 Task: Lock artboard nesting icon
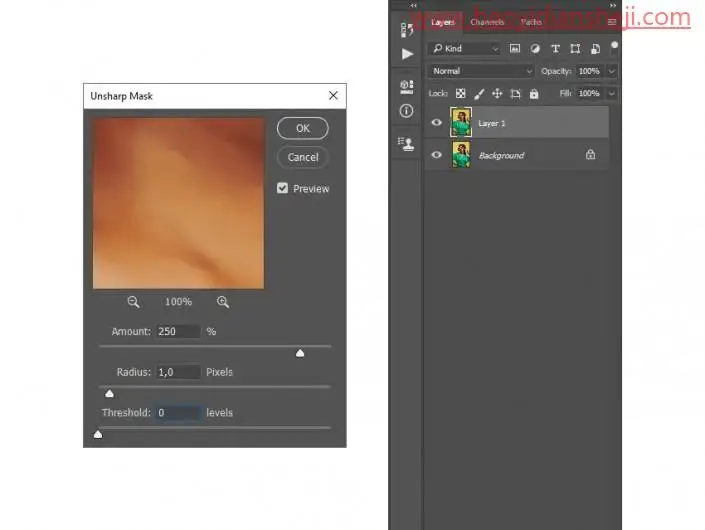[515, 94]
